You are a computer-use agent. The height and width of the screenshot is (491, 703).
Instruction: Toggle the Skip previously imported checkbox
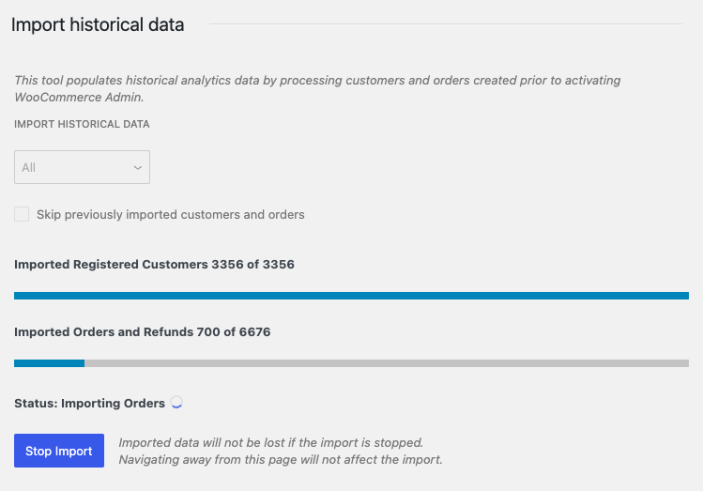click(22, 214)
